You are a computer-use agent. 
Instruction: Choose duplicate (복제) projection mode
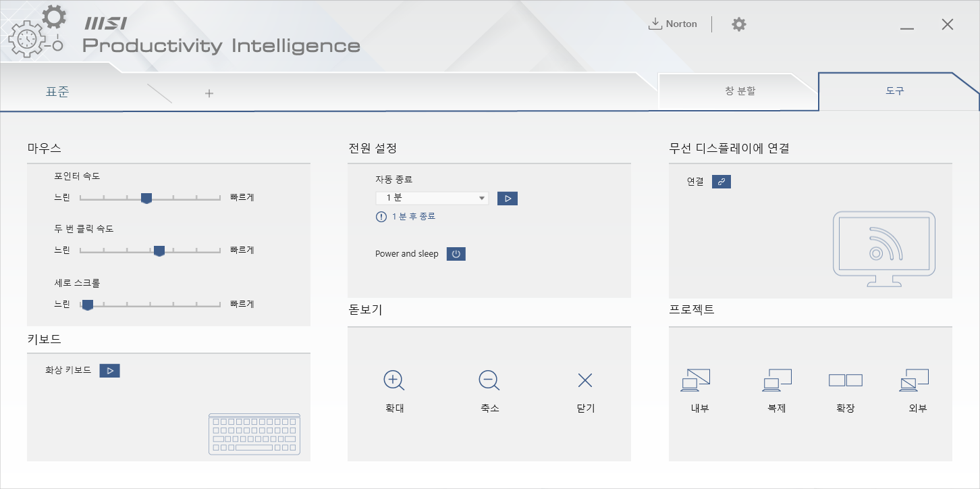(x=776, y=381)
